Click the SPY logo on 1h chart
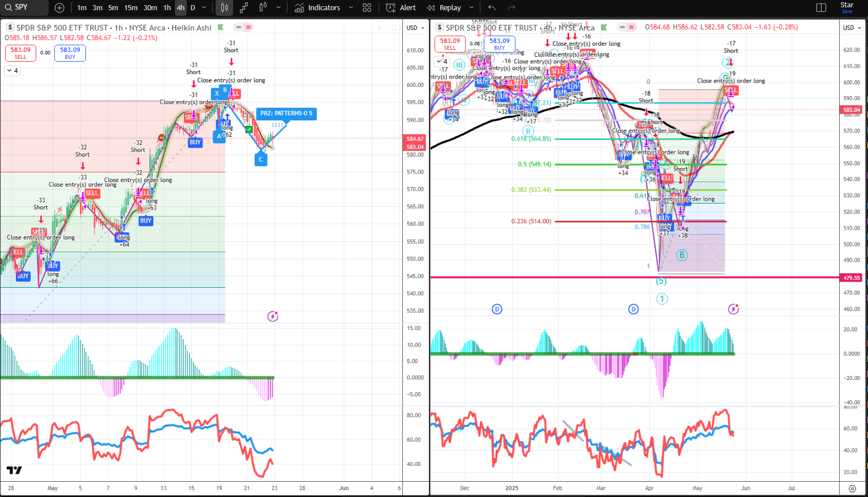The width and height of the screenshot is (868, 497). (x=10, y=27)
